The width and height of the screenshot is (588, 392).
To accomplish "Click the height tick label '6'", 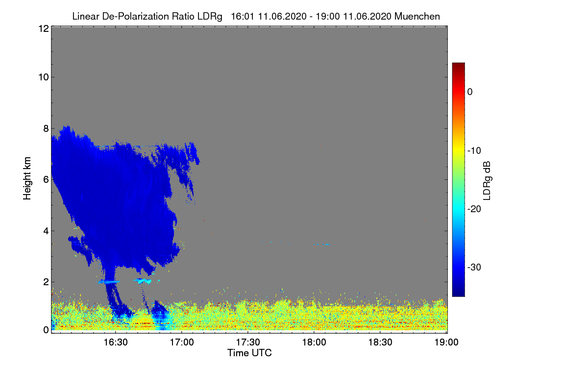I will (x=45, y=179).
